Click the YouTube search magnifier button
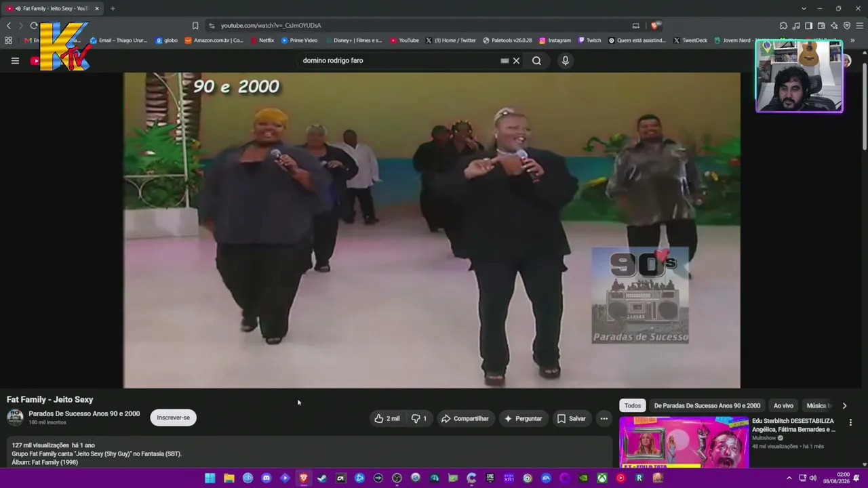Image resolution: width=868 pixels, height=488 pixels. (536, 60)
